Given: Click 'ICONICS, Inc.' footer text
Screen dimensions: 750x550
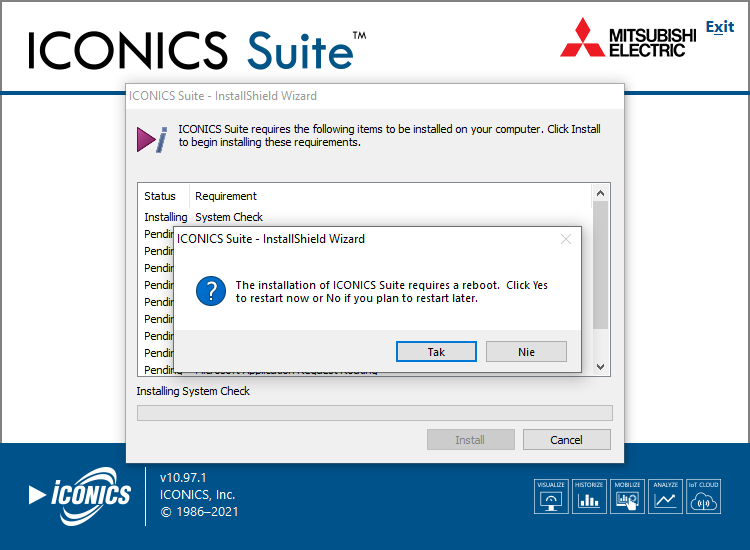Looking at the screenshot, I should (198, 495).
